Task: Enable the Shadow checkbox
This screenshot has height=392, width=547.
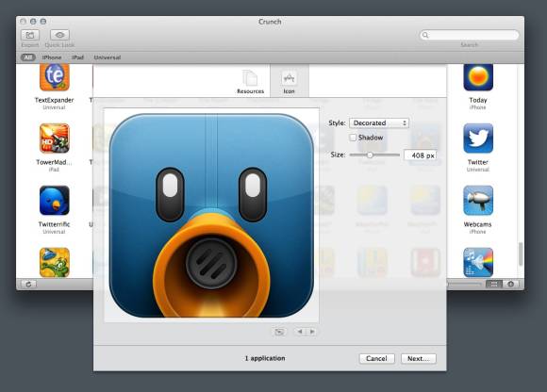Action: (x=353, y=138)
